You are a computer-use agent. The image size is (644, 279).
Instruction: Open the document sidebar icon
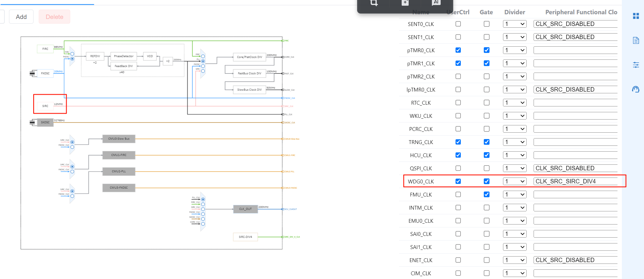636,40
